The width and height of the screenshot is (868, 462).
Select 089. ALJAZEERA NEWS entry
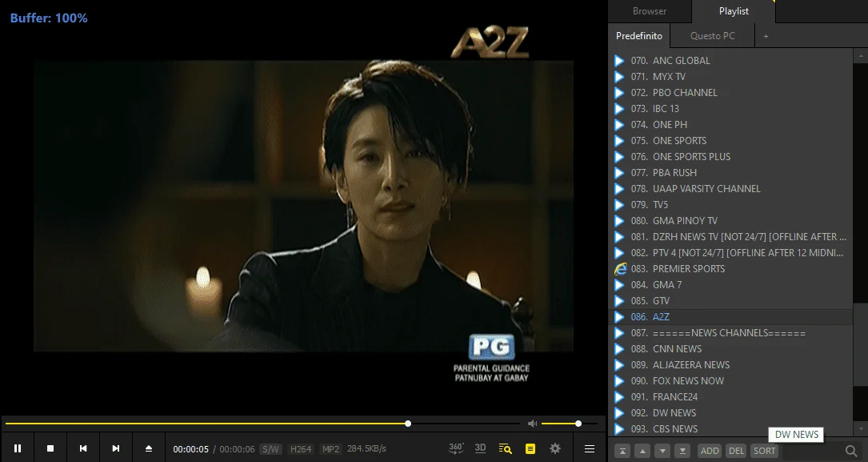coord(730,365)
